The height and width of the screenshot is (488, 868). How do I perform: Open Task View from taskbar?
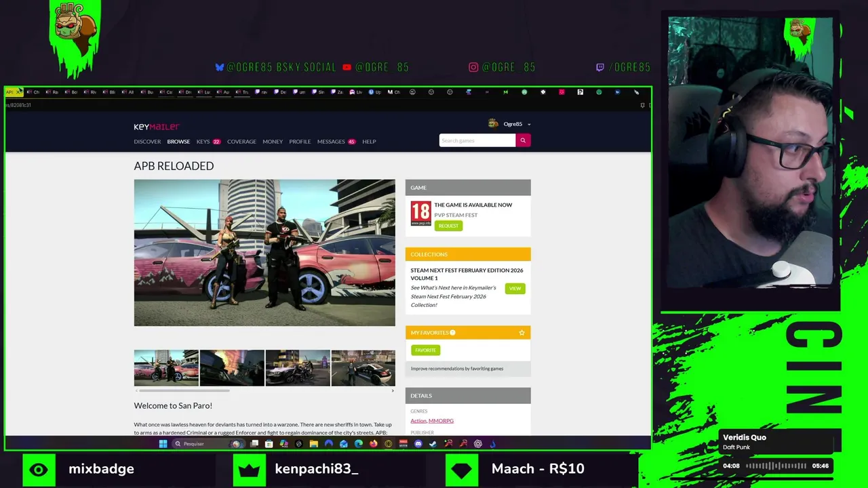click(x=254, y=444)
